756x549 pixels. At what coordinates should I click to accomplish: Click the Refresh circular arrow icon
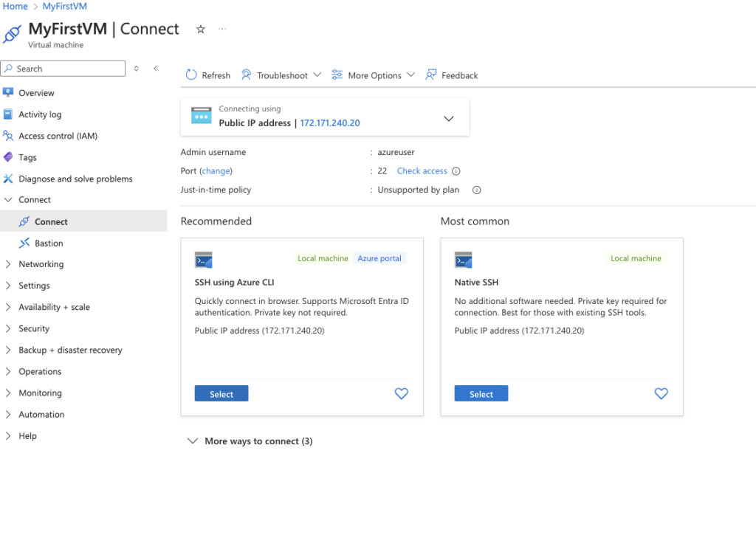pyautogui.click(x=191, y=75)
